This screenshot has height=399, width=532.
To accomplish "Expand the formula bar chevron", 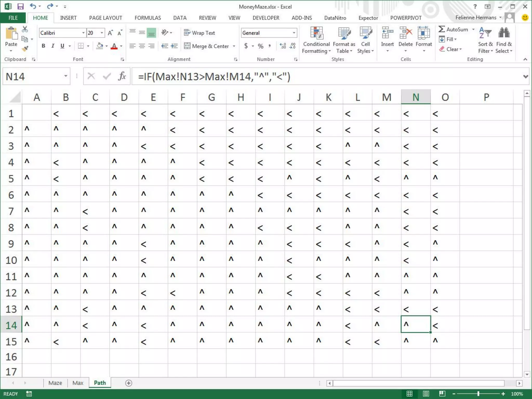I will click(x=526, y=76).
